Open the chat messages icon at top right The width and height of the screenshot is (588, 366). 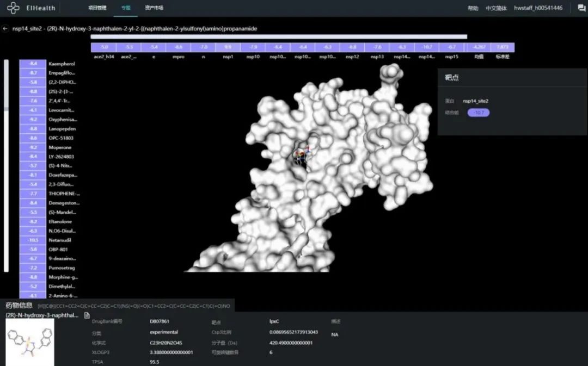tap(581, 8)
